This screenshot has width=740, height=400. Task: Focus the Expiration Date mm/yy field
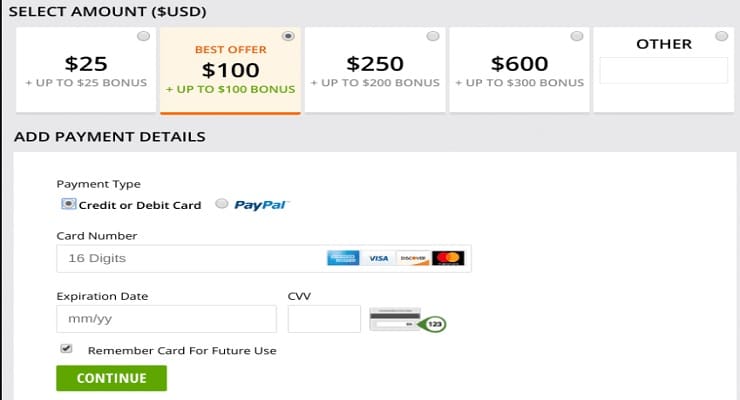pyautogui.click(x=167, y=319)
